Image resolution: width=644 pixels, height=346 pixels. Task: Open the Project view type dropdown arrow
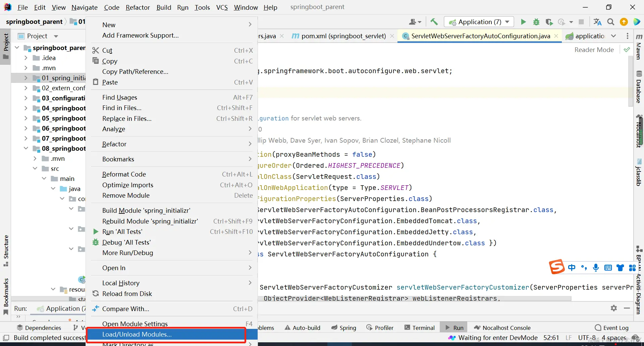[x=56, y=36]
